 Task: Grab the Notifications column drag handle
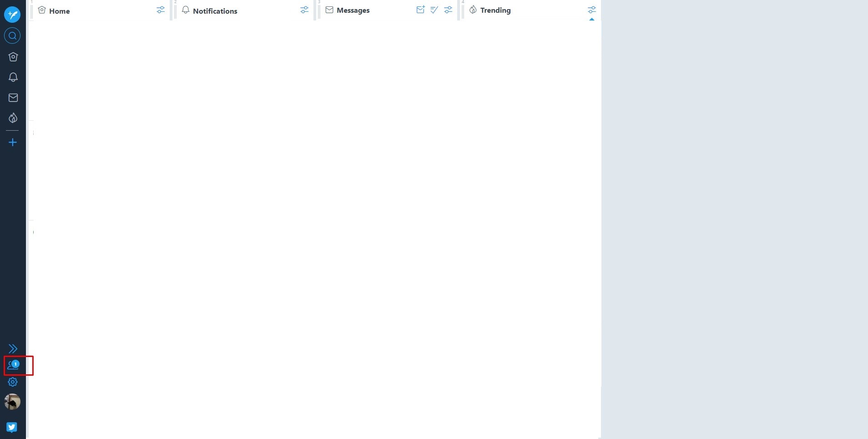click(x=175, y=11)
